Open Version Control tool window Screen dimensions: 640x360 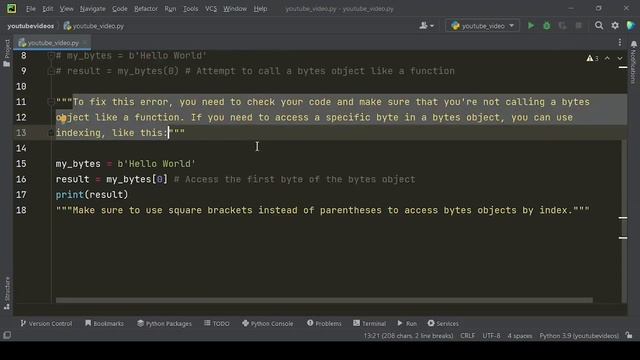(46, 323)
